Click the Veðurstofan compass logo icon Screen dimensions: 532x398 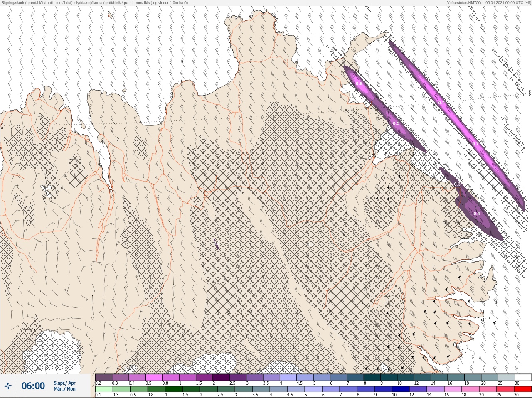click(x=8, y=386)
